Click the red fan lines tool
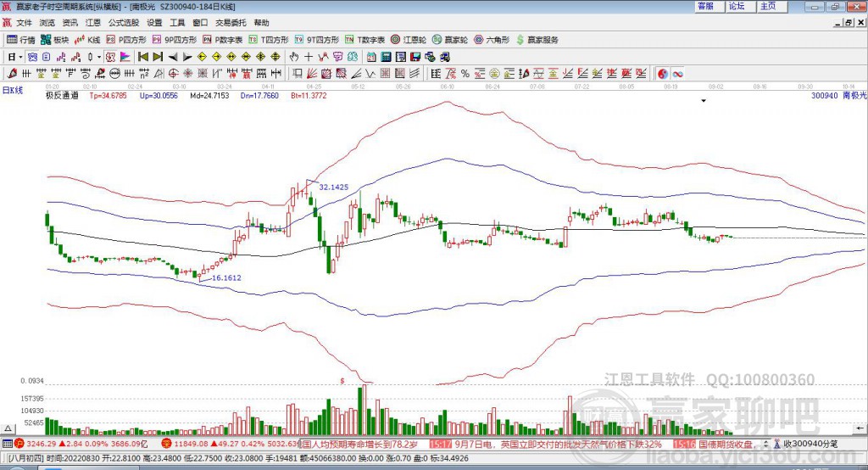The image size is (868, 470). point(312,73)
